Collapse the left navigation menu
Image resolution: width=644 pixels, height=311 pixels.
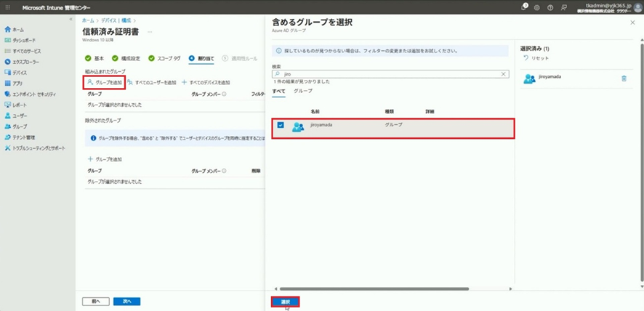click(71, 20)
